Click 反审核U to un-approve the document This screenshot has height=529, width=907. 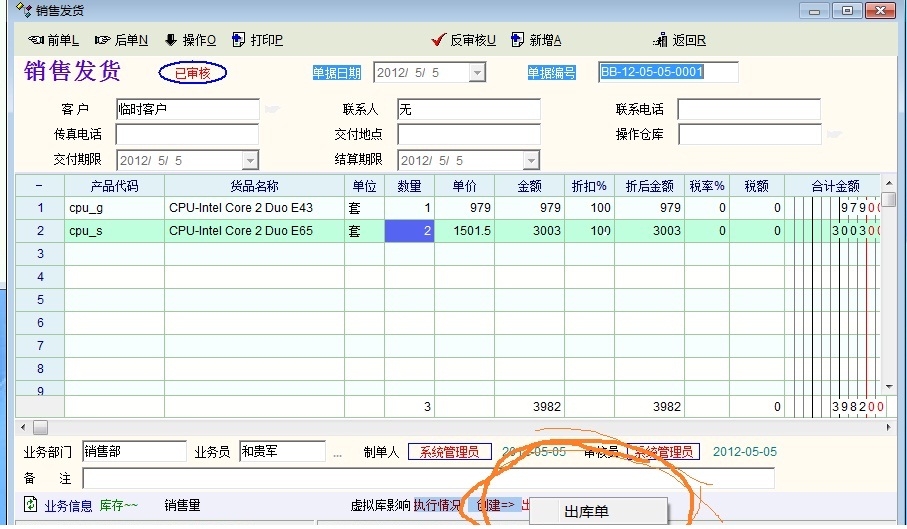(464, 40)
